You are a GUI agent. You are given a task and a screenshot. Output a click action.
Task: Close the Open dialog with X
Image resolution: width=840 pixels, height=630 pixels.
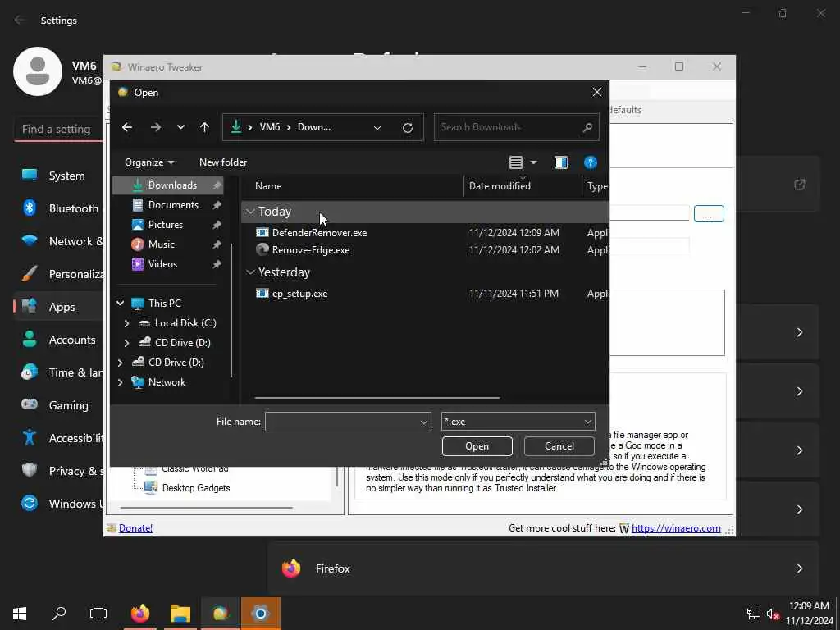597,92
